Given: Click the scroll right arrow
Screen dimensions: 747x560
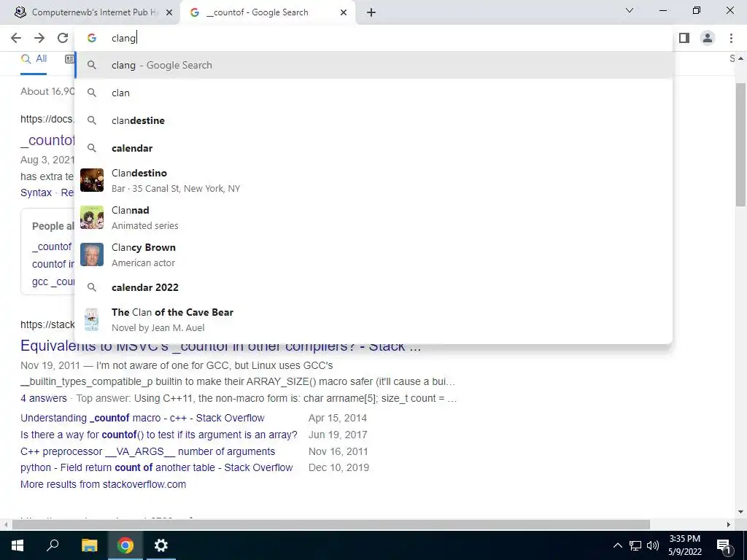Looking at the screenshot, I should pyautogui.click(x=729, y=525).
